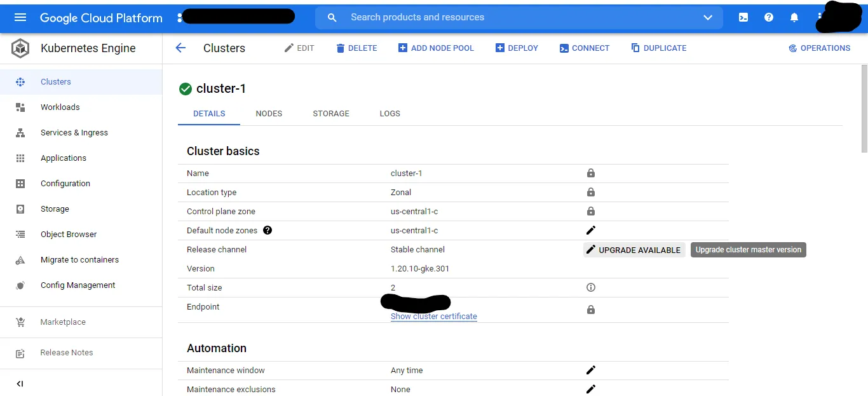Open Services & Ingress in the sidebar
Viewport: 868px width, 396px height.
[74, 133]
